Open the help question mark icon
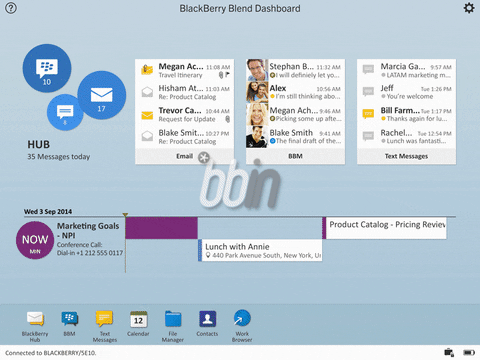 [x=11, y=8]
